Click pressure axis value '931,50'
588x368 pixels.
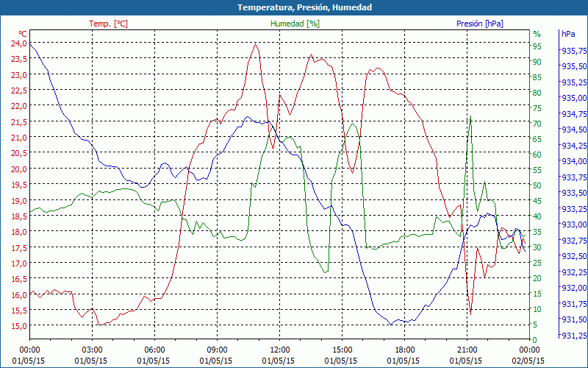click(574, 319)
